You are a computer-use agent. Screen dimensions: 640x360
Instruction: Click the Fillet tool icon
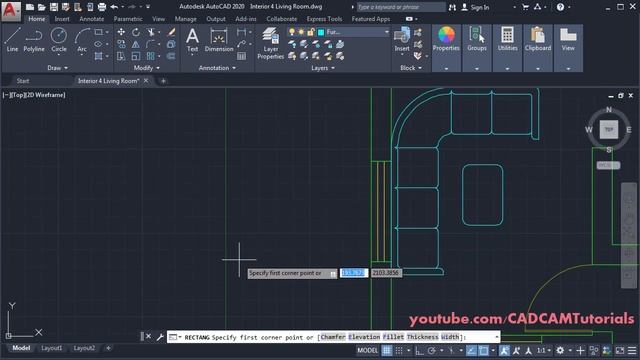pyautogui.click(x=151, y=44)
